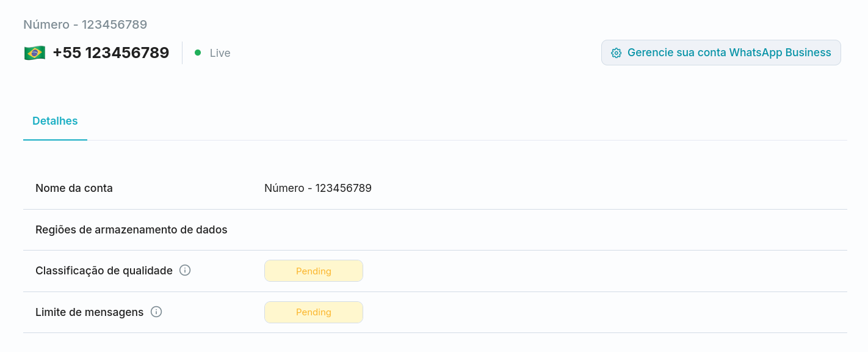Image resolution: width=868 pixels, height=352 pixels.
Task: Click the info icon beside Limite de mensagens
Action: (156, 312)
